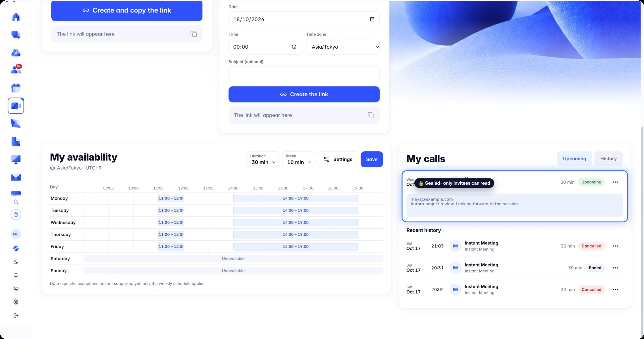Click Cancelled badge on 20:02 meeting

click(591, 290)
